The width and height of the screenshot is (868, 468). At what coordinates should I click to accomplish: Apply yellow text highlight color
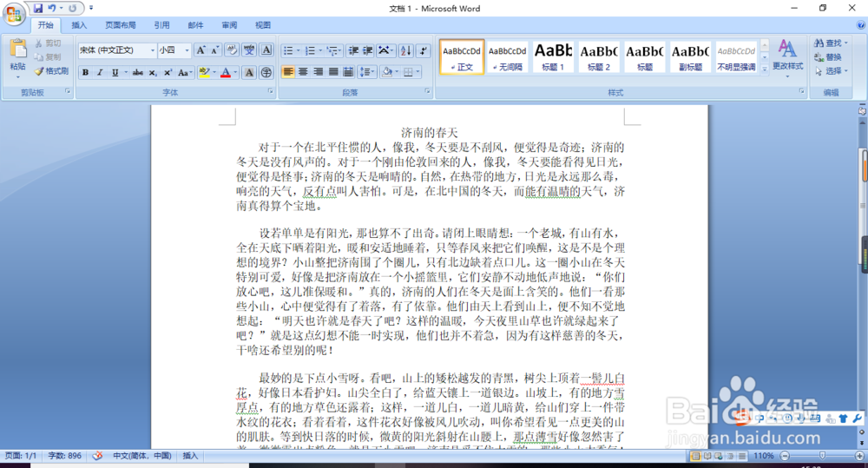pyautogui.click(x=204, y=73)
